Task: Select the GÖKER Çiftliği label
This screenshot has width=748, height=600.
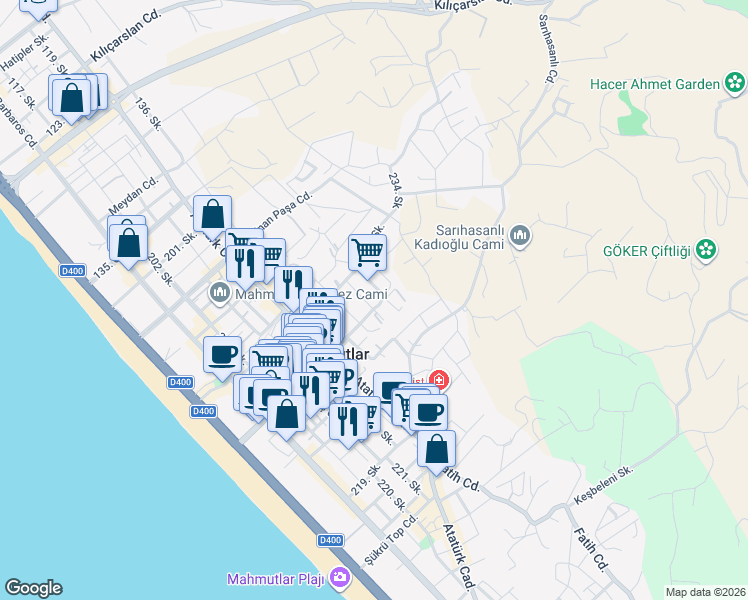Action: [x=647, y=251]
